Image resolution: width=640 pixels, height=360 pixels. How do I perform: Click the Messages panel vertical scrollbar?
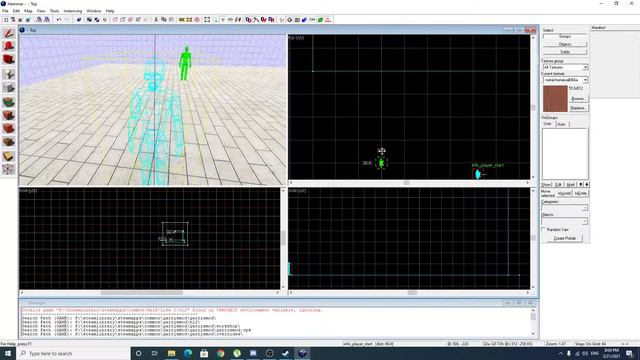(533, 322)
